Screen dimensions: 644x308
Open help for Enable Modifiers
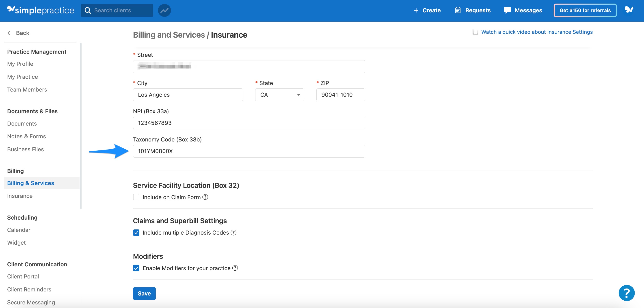(x=235, y=268)
